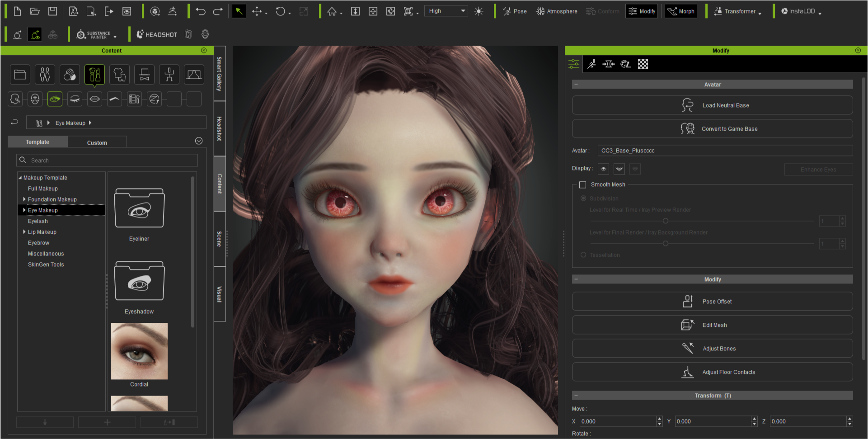The height and width of the screenshot is (439, 868).
Task: Close the Content panel
Action: point(204,50)
